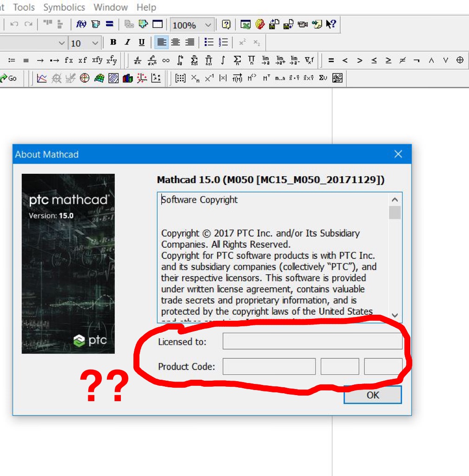The height and width of the screenshot is (476, 469).
Task: Click the What's This help cursor icon
Action: click(x=331, y=25)
